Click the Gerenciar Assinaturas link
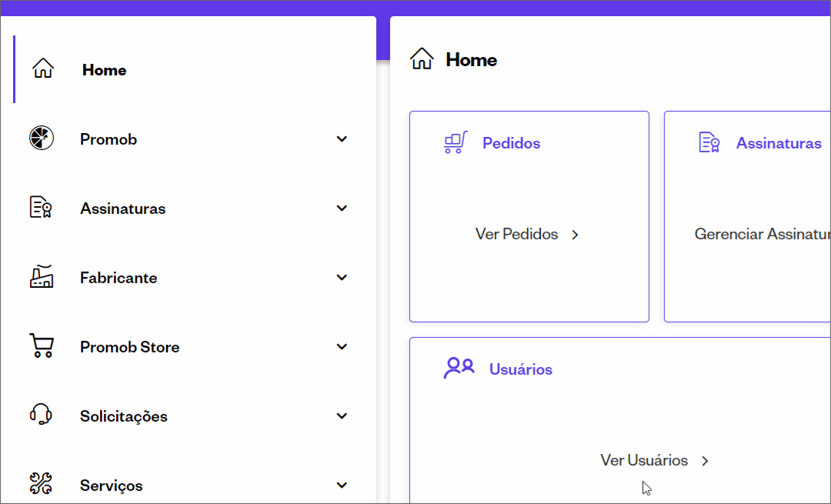The width and height of the screenshot is (831, 504). click(762, 234)
